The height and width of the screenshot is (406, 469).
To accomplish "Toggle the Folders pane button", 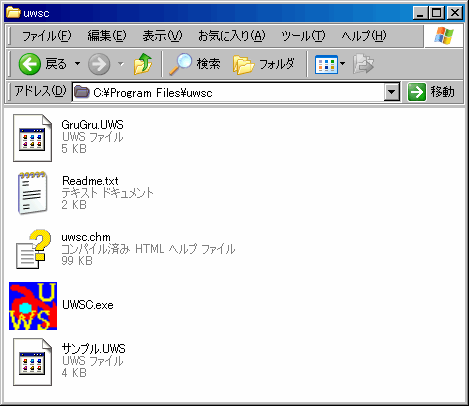I will click(264, 64).
